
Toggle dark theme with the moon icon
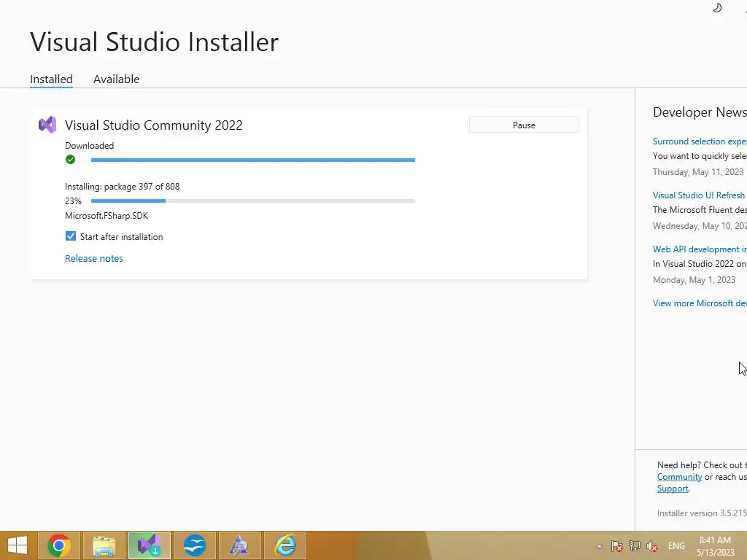[x=717, y=7]
